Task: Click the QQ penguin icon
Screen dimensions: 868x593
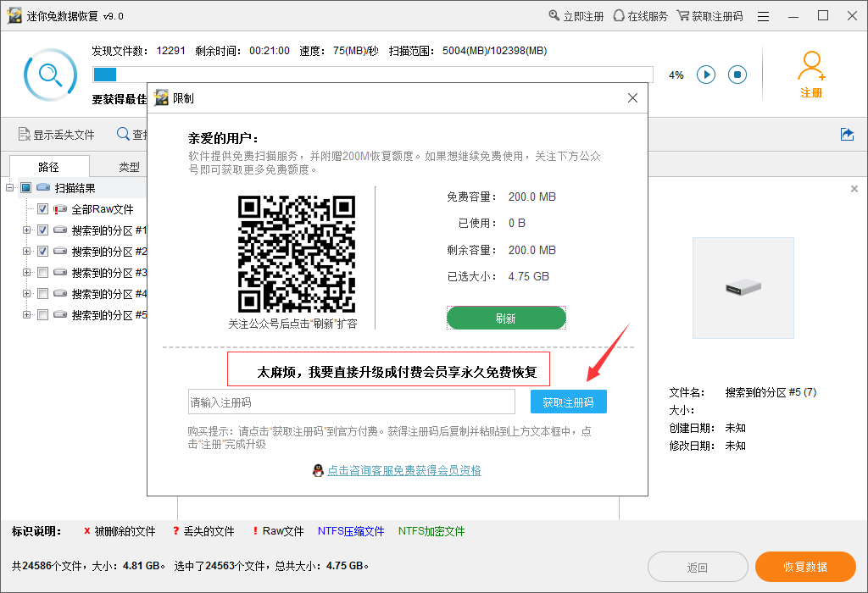Action: pos(318,471)
